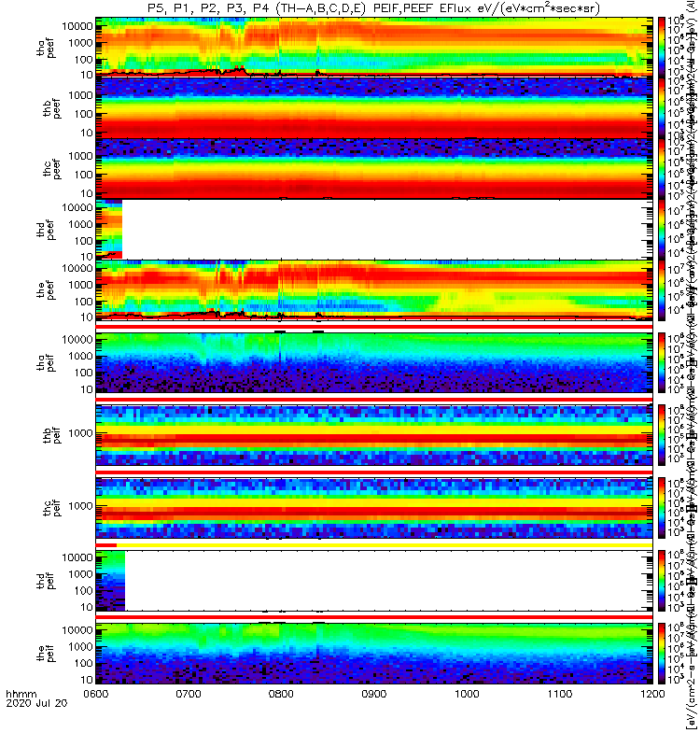Viewport: 700px width, 747px height.
Task: Click inside the thc peef spectrogram panel
Action: coord(374,168)
